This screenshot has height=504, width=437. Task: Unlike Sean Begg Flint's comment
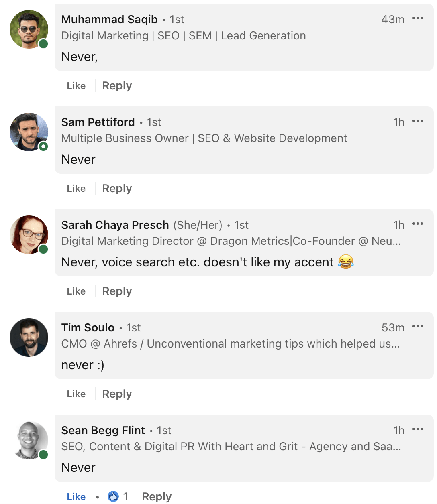pos(76,496)
